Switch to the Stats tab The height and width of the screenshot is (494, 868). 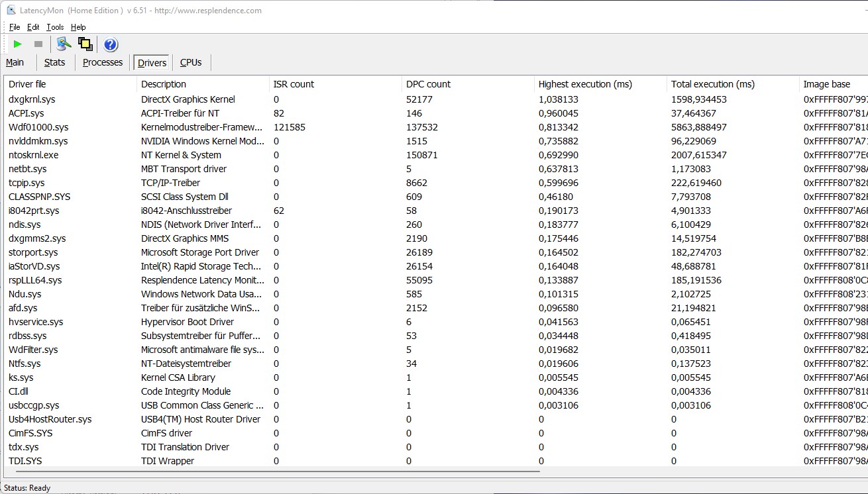(x=54, y=62)
